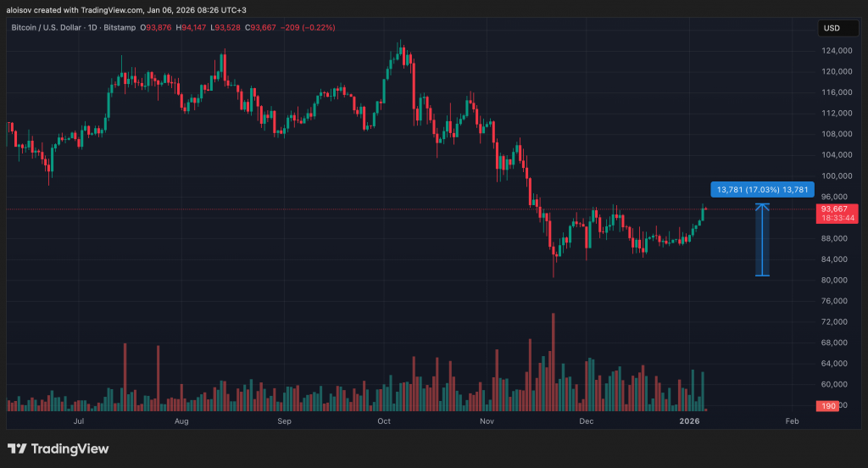This screenshot has width=868, height=468.
Task: Select the 2026 marker on time axis
Action: pos(689,421)
